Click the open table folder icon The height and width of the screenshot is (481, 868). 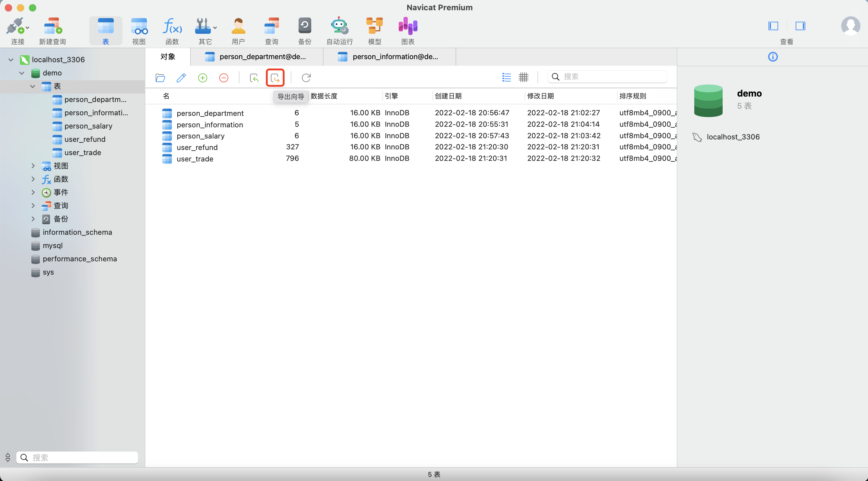[160, 78]
